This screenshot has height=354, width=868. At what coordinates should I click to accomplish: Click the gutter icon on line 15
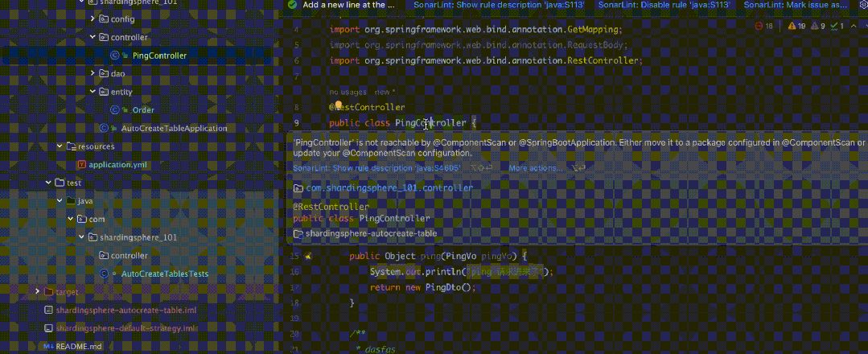click(x=308, y=257)
